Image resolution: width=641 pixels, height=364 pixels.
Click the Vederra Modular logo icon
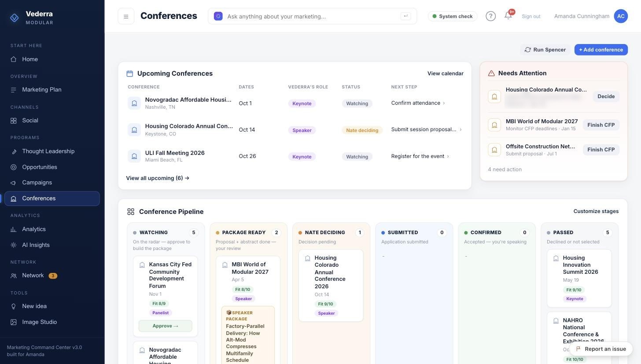(x=14, y=18)
